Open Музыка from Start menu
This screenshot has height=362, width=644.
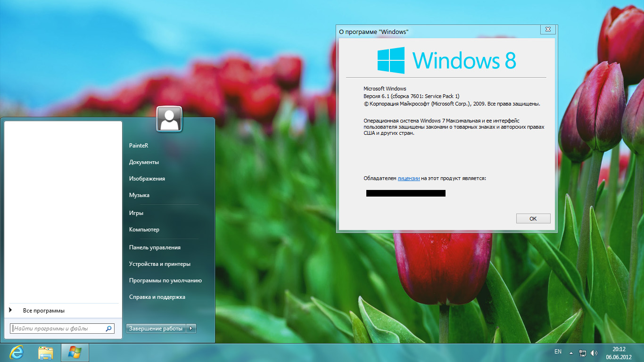[x=139, y=195]
